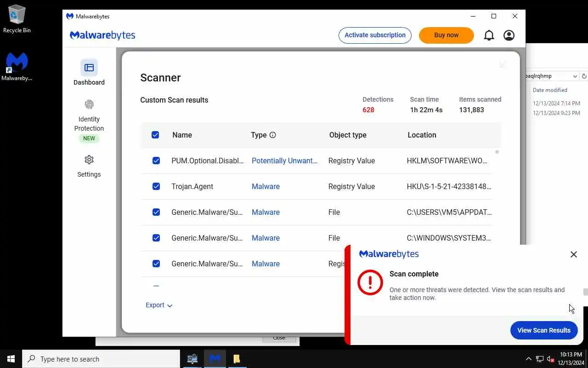This screenshot has height=368, width=588.
Task: Uncheck the fifth Generic.Malware row checkbox
Action: pyautogui.click(x=156, y=264)
